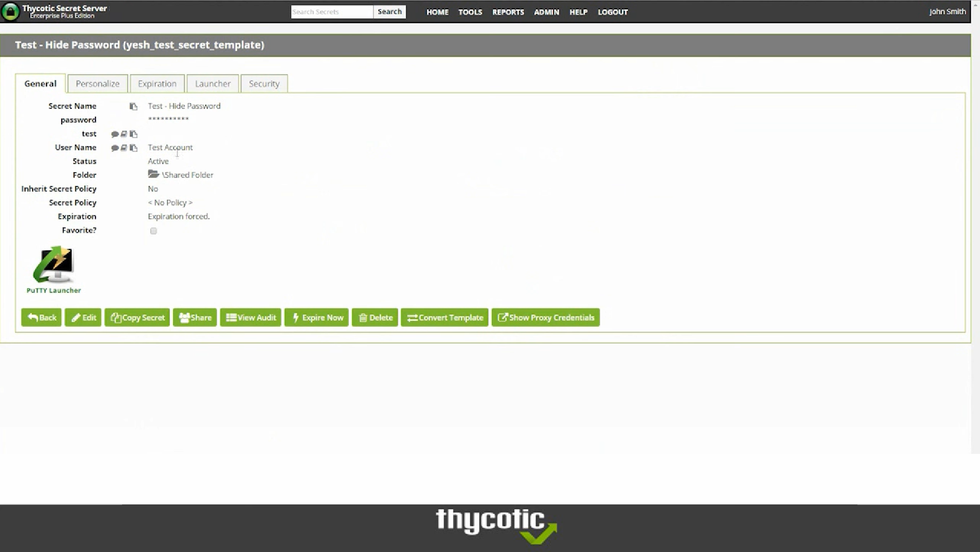Copy the User Name value to clipboard
The image size is (980, 552).
[134, 148]
